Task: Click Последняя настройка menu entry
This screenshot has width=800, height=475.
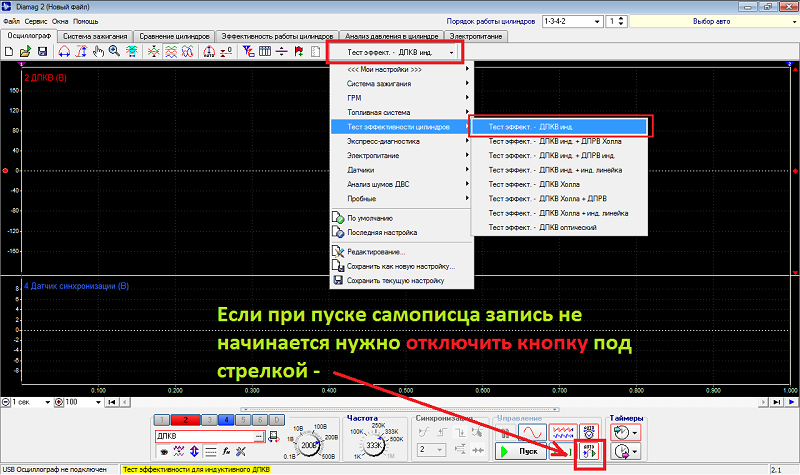Action: [402, 232]
